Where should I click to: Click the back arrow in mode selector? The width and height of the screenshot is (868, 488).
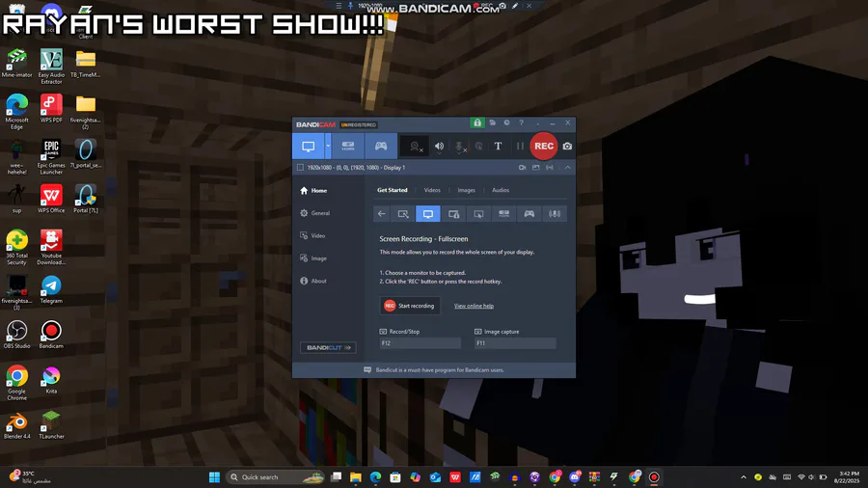[x=381, y=214]
